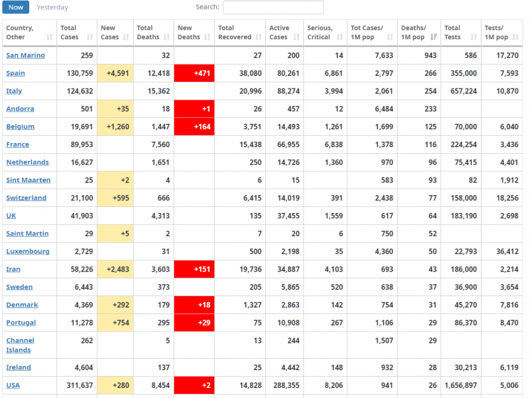Viewport: 532px width, 398px height.
Task: Sort by Tot Cases/1M pop arrows
Action: [390, 37]
